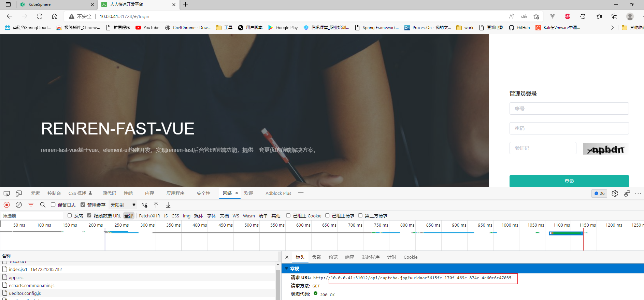Open the 26 issues counter
This screenshot has width=644, height=300.
(599, 193)
